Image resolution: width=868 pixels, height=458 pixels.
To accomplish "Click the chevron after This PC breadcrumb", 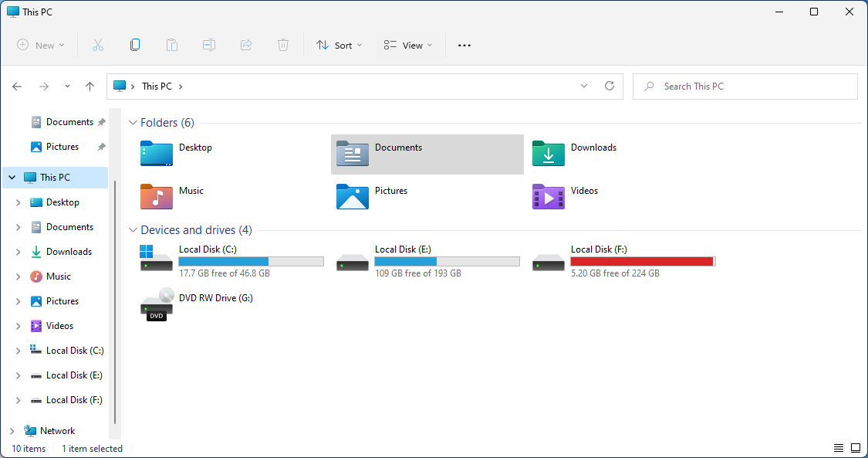I will pos(181,87).
